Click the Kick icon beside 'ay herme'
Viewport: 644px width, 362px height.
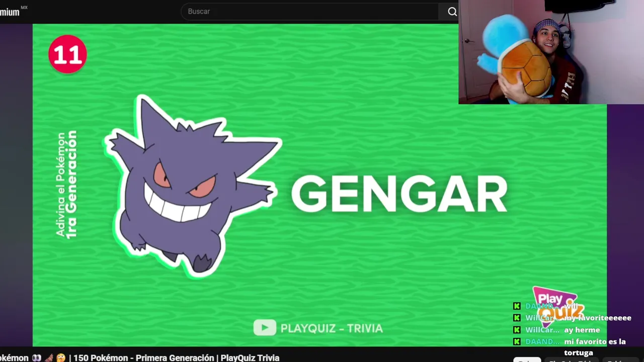point(517,330)
